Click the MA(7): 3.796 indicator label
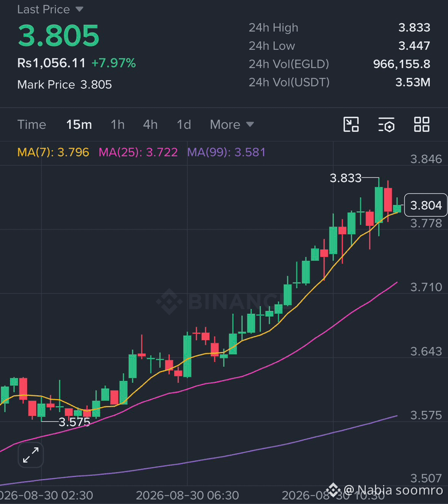The height and width of the screenshot is (504, 448). click(x=53, y=152)
